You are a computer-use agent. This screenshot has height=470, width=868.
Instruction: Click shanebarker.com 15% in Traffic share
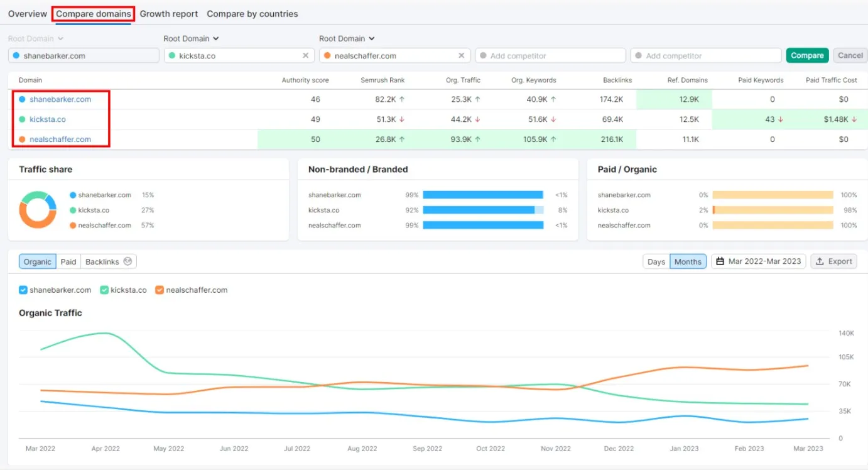(112, 195)
